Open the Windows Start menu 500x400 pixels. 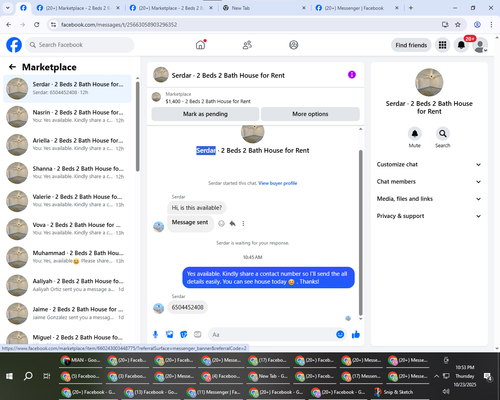coord(9,376)
